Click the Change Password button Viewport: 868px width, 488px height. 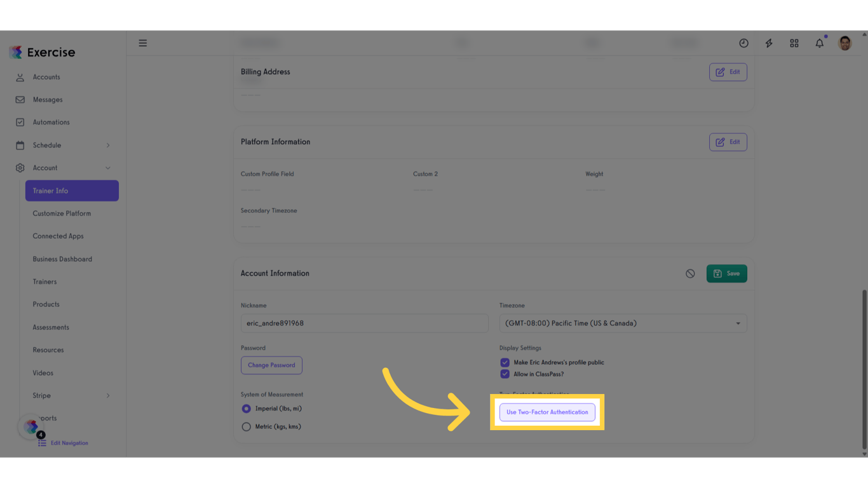click(271, 365)
